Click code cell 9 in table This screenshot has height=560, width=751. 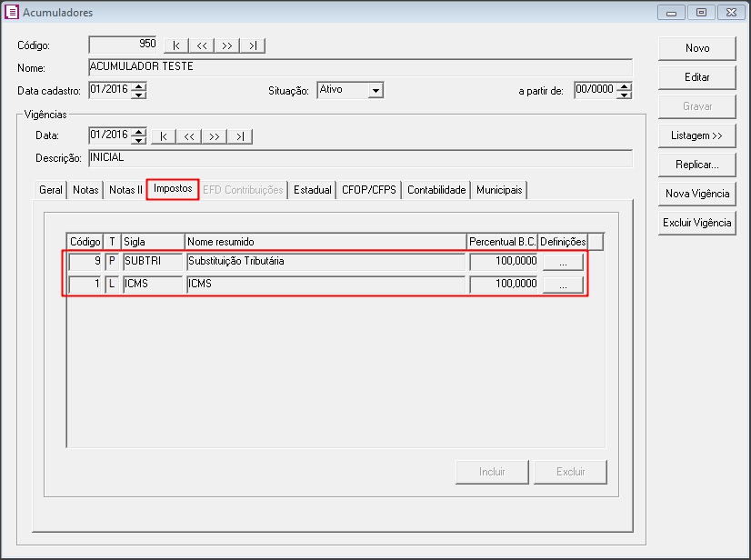[x=85, y=262]
